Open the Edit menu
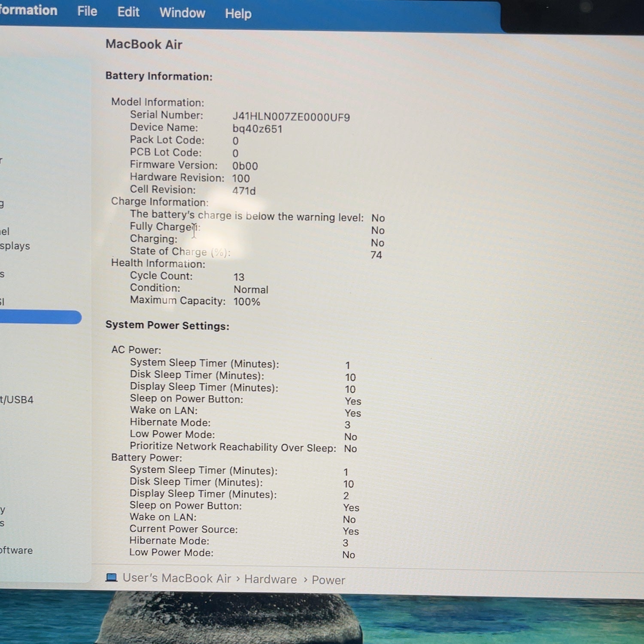The image size is (644, 644). click(128, 12)
